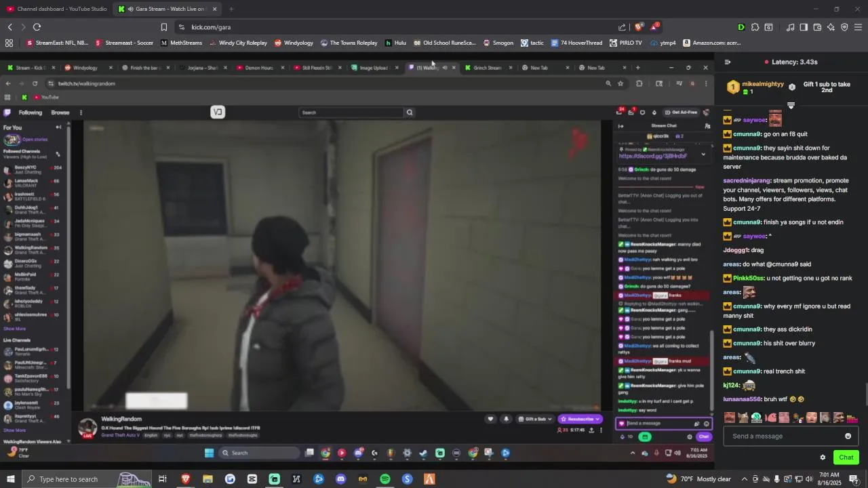
Task: Expand the gift leaderboard down arrow
Action: click(x=791, y=106)
